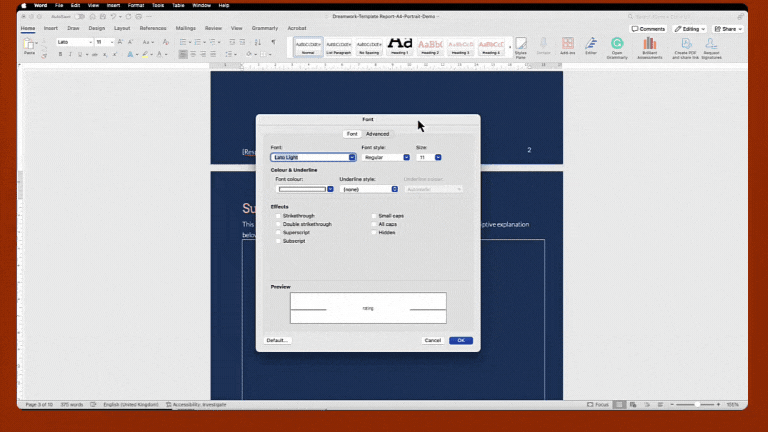Click Create PDF and share link

[x=685, y=46]
